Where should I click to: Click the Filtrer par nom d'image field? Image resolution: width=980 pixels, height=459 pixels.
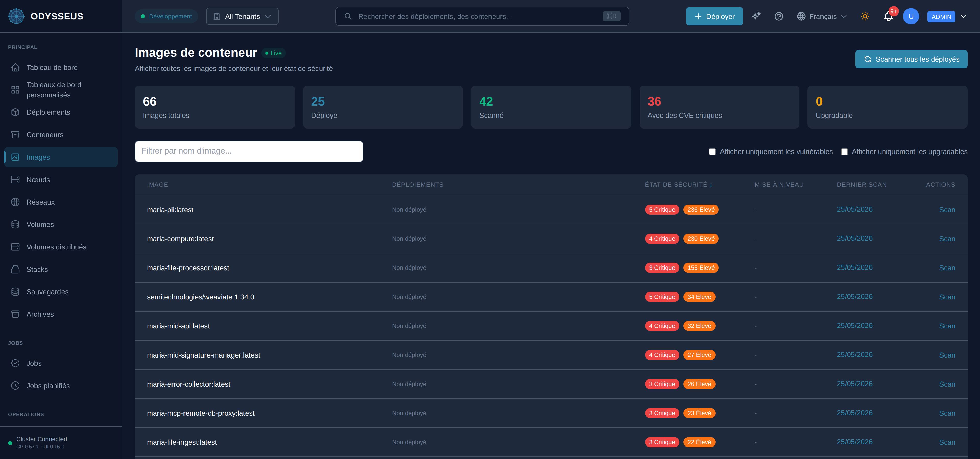coord(249,151)
